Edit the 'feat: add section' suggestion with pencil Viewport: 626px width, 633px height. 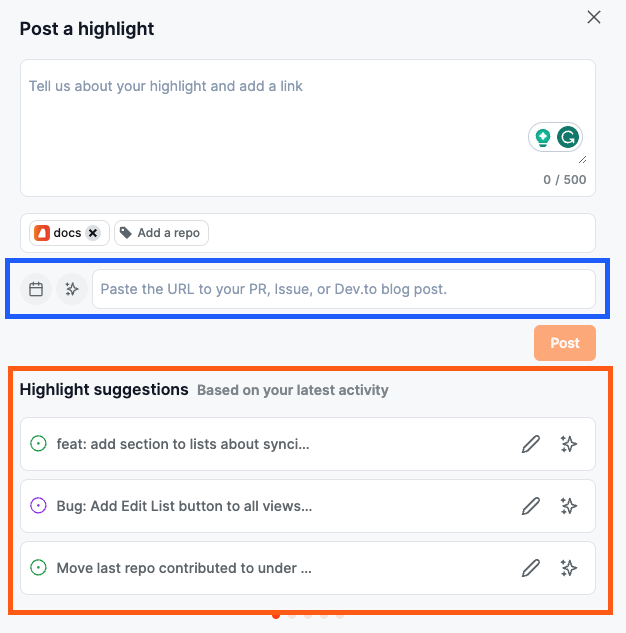531,444
